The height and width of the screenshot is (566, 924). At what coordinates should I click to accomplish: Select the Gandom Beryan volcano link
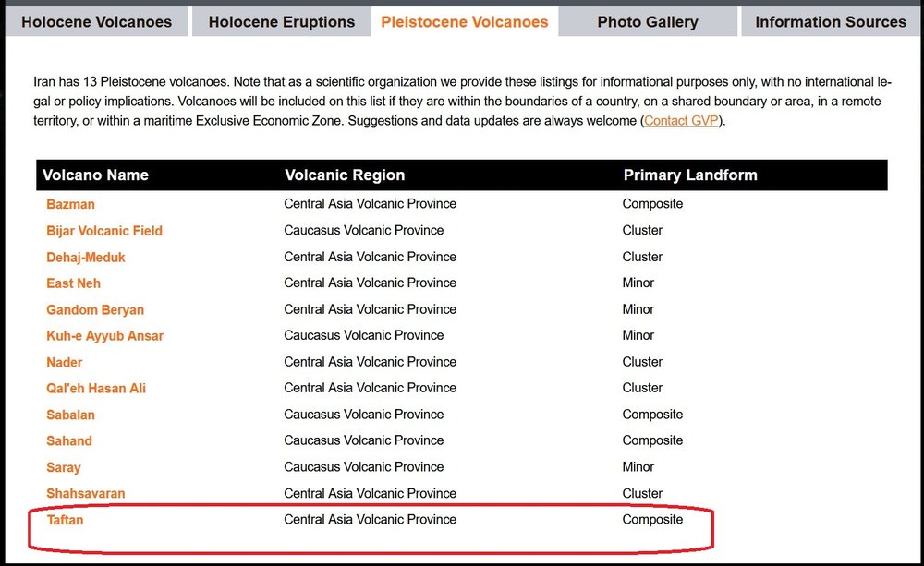[95, 310]
